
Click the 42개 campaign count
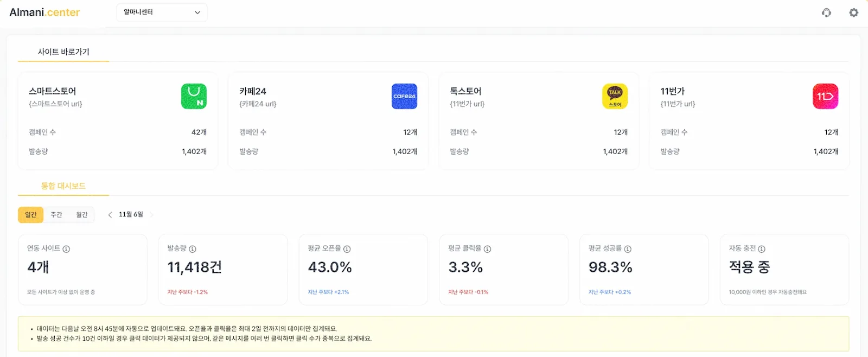point(199,132)
